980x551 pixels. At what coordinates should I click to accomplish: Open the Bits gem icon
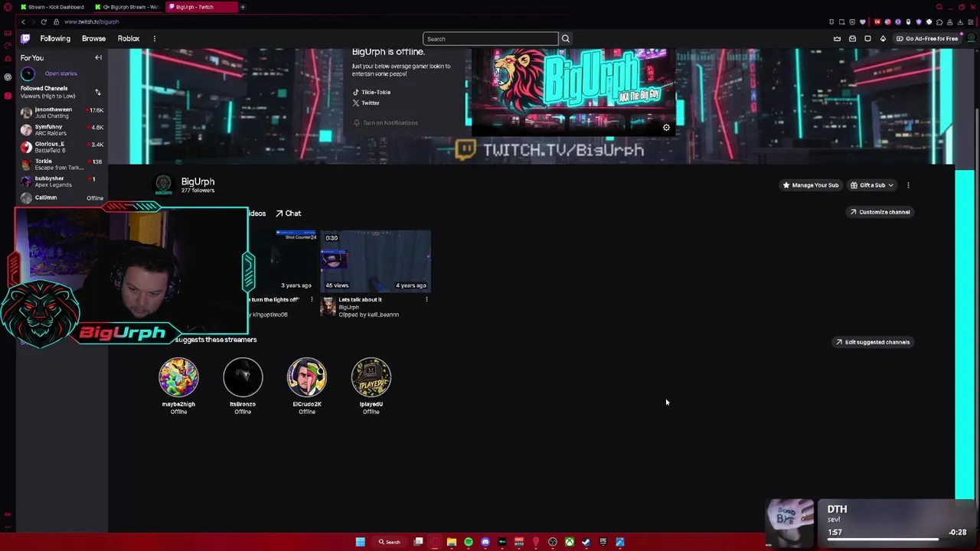pyautogui.click(x=883, y=38)
